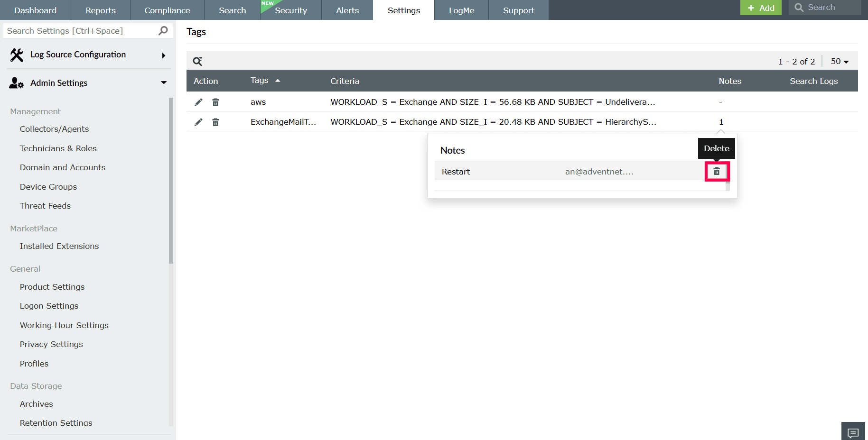868x440 pixels.
Task: Open Technicians & Roles
Action: (58, 148)
